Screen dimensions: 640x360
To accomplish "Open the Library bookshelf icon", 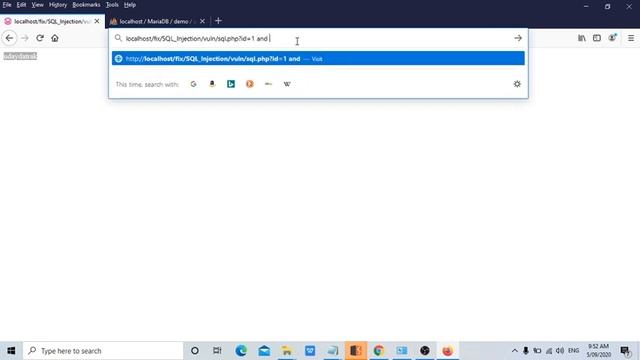I will click(x=582, y=38).
